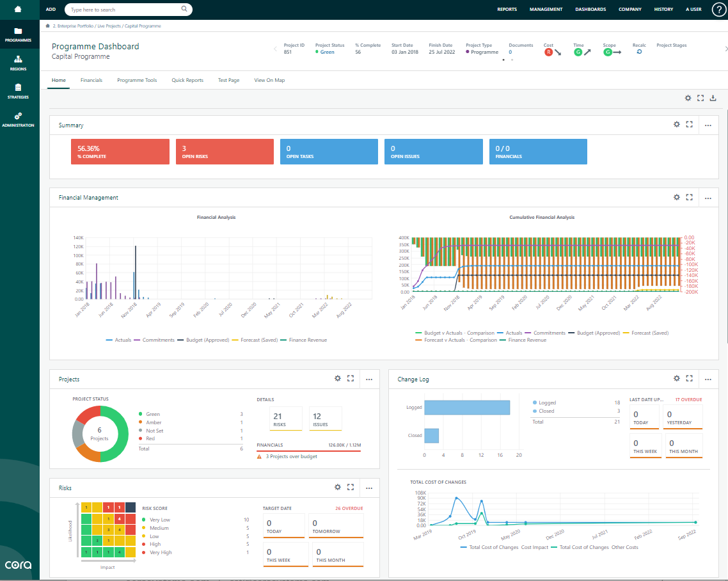Image resolution: width=728 pixels, height=581 pixels.
Task: Toggle Budget v Actuals - Comparison legend
Action: 455,333
